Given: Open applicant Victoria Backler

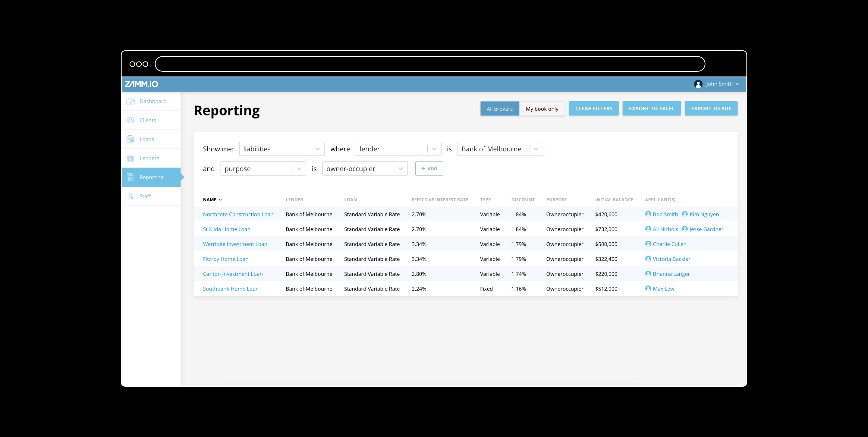Looking at the screenshot, I should 671,259.
